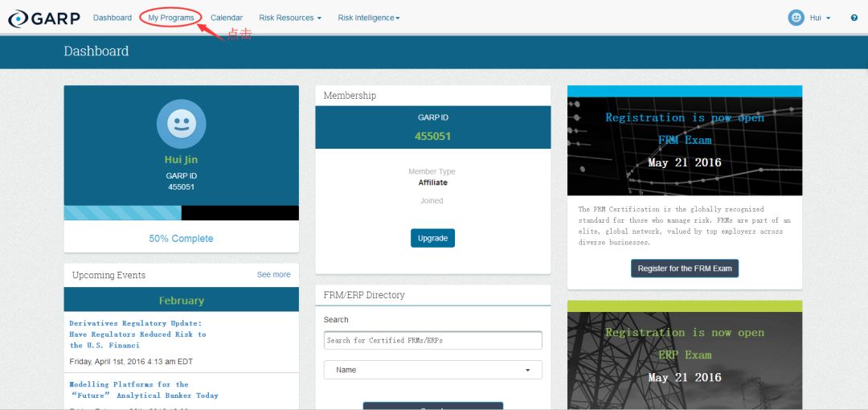Click the profile completion progress bar
Screen dimensions: 868x410
(x=182, y=213)
